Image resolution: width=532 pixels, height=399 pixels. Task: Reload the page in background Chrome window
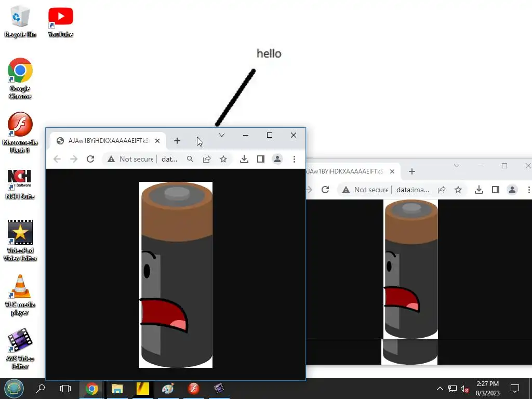325,189
